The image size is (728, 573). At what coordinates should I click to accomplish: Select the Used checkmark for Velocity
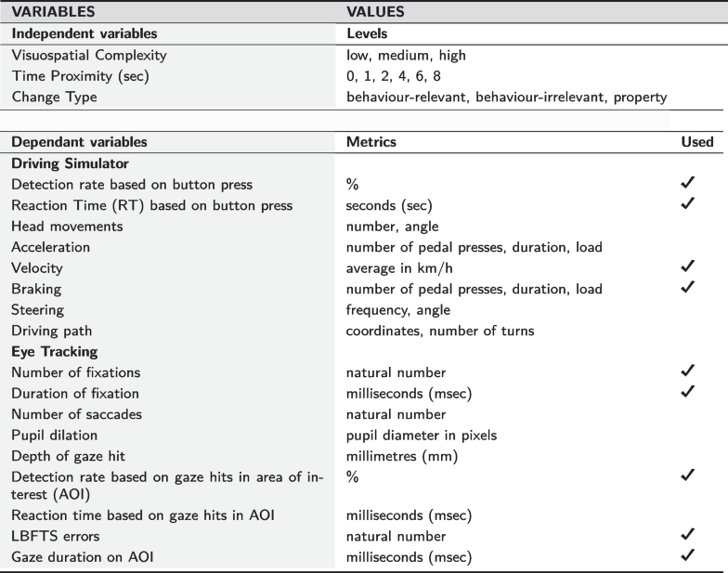point(688,267)
